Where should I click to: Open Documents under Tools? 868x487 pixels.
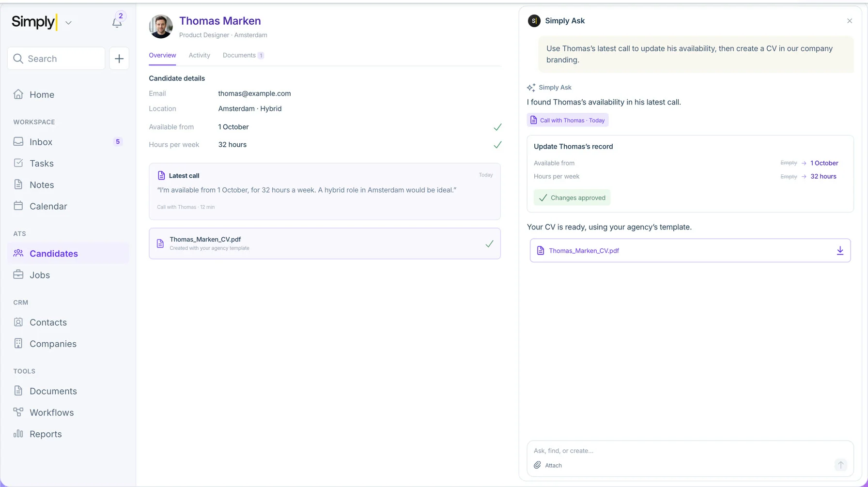point(68,391)
